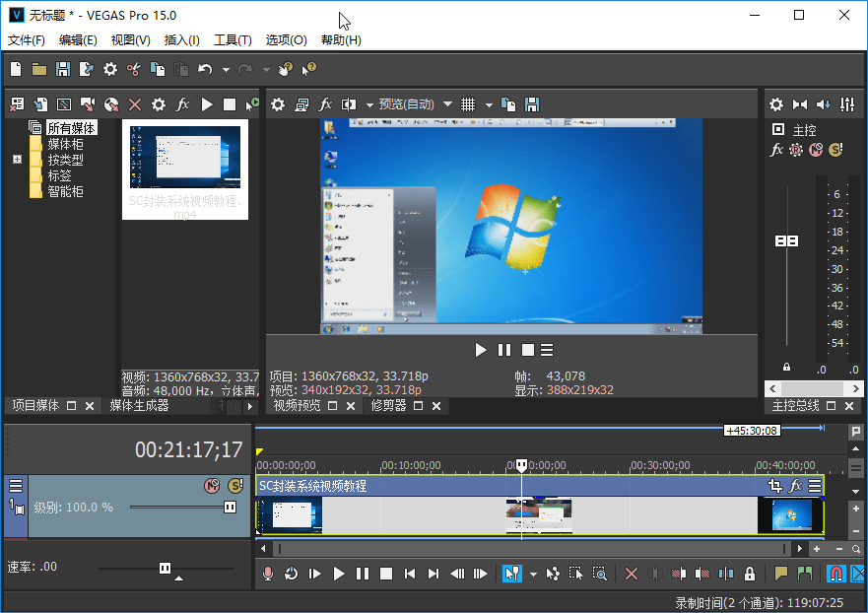Start media preview in Project Media toolbar
Screen dimensions: 868x613
[207, 104]
